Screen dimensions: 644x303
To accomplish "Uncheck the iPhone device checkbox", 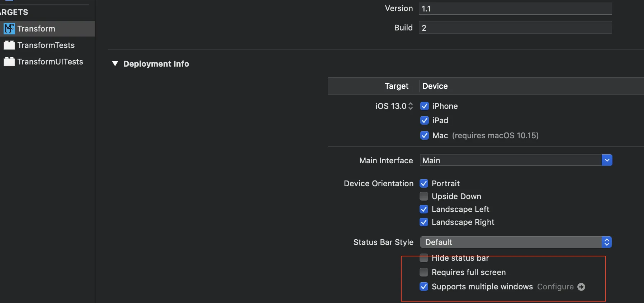I will (x=425, y=106).
